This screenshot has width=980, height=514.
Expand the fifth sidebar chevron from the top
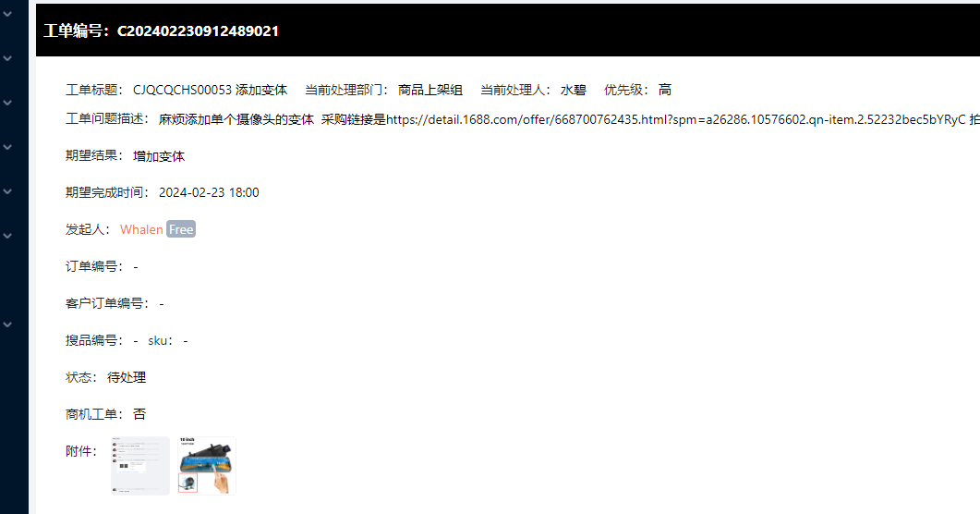[x=7, y=191]
